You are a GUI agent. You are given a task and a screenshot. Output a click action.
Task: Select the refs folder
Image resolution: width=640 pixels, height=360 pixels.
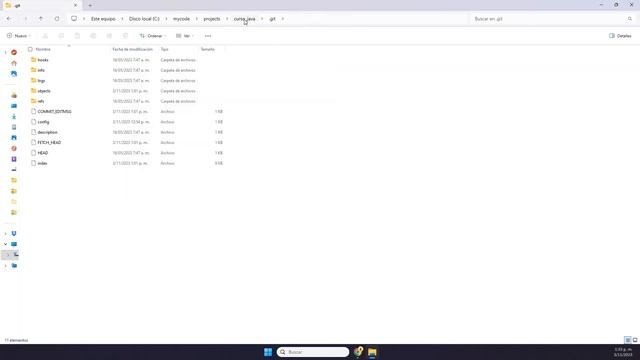[x=41, y=101]
